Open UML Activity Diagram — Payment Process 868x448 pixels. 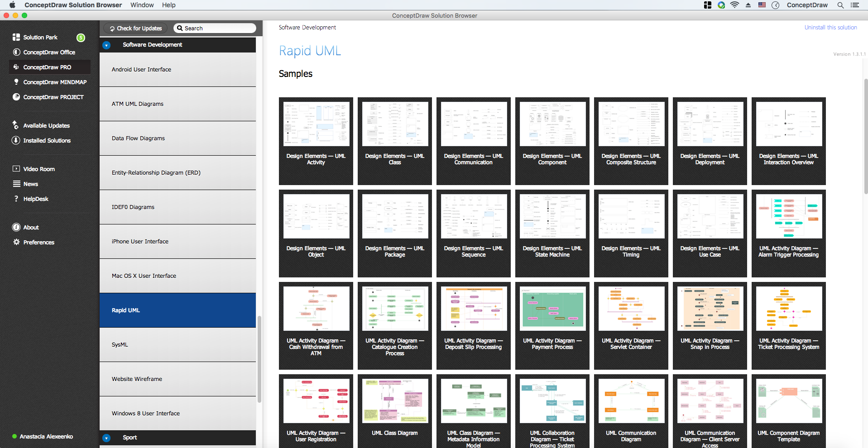click(552, 326)
